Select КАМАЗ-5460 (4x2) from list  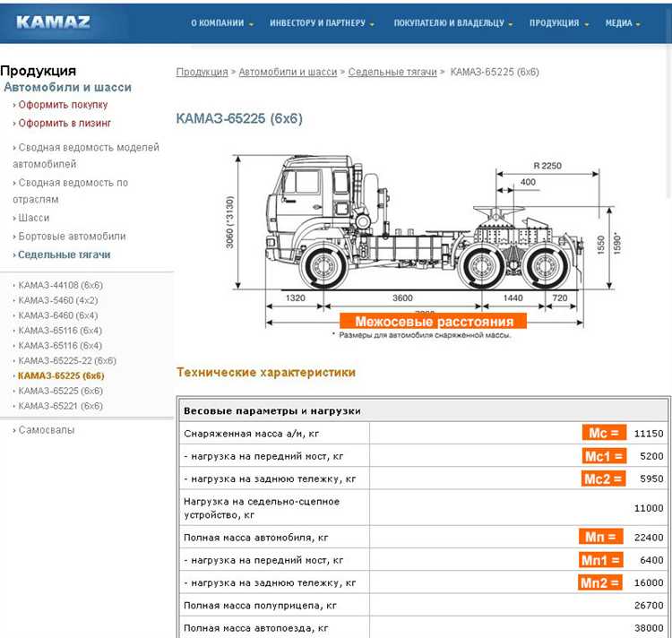(x=58, y=300)
